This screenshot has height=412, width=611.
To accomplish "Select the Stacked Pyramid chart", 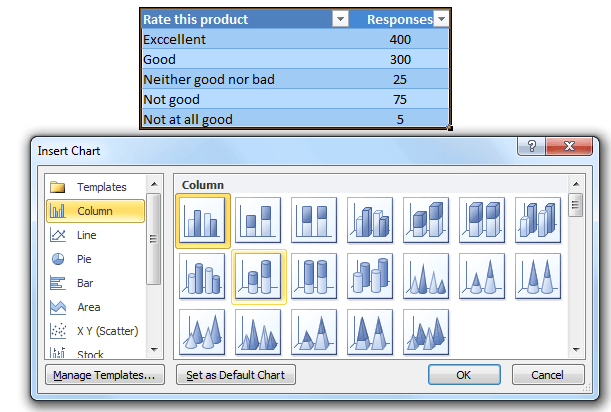I will (x=314, y=332).
